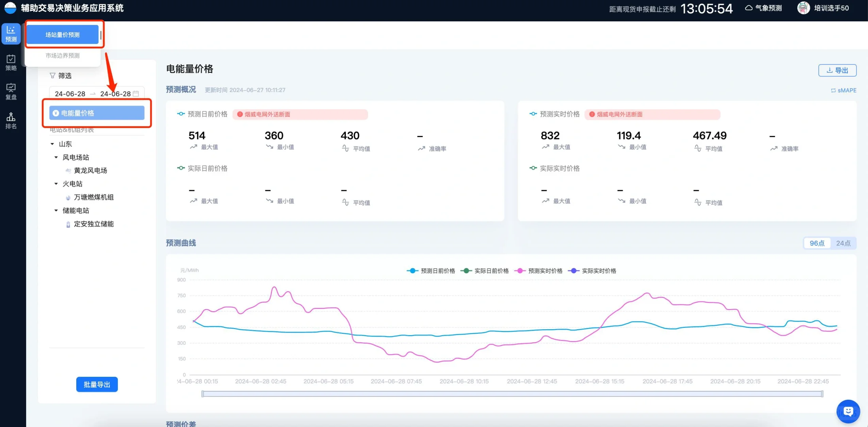Click the sMAPE switch icon
The image size is (868, 427).
(833, 91)
